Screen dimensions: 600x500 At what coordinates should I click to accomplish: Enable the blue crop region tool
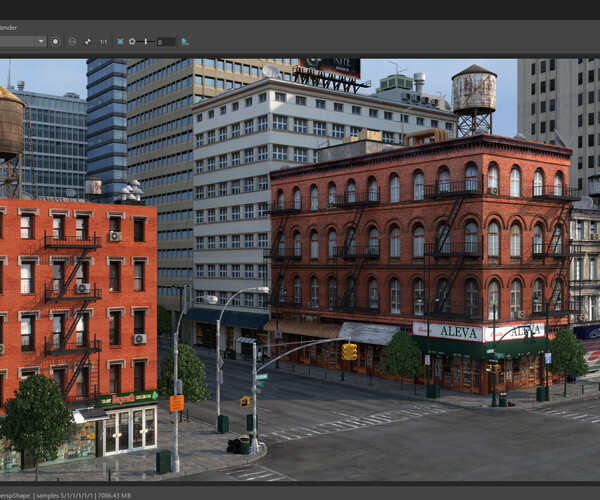120,41
